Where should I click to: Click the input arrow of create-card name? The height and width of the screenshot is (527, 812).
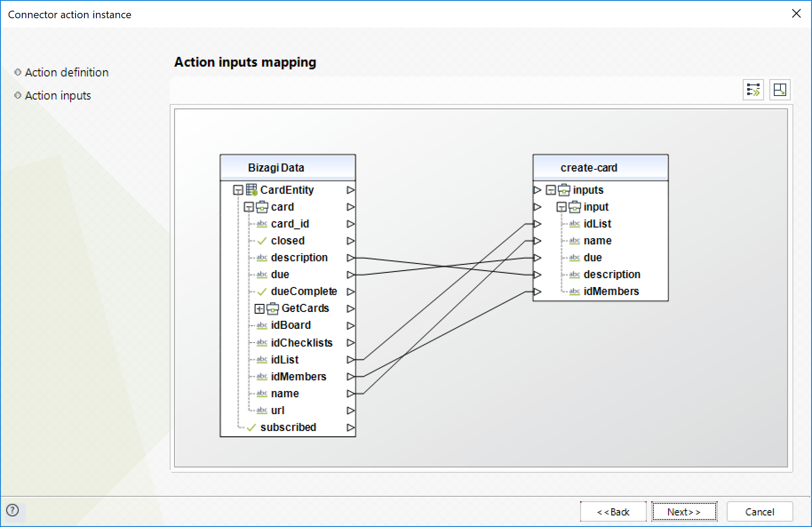coord(537,240)
